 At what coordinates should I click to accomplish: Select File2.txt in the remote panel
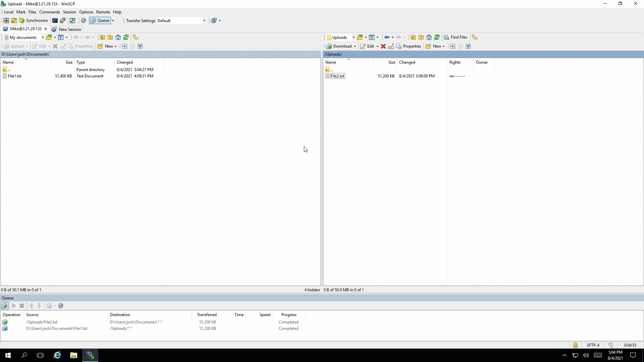pyautogui.click(x=338, y=76)
